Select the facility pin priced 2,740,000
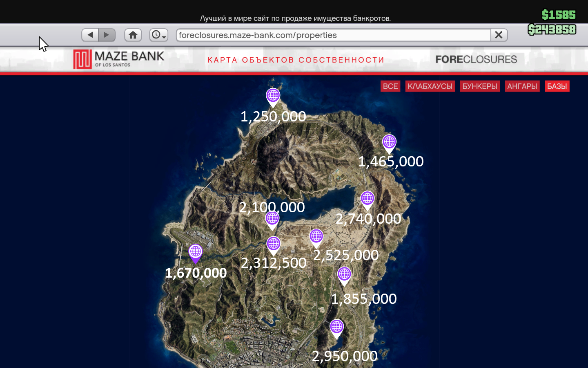Screen dimensions: 588x368 (367, 200)
